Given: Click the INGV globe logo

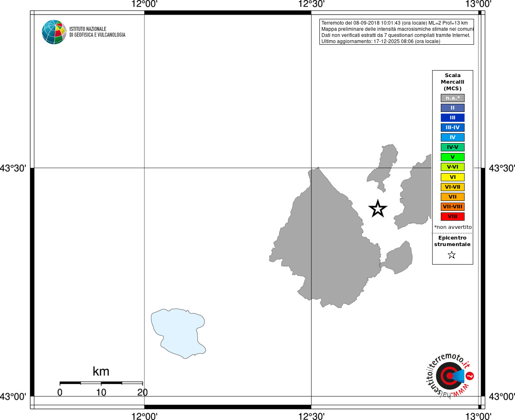Looking at the screenshot, I should [x=54, y=32].
